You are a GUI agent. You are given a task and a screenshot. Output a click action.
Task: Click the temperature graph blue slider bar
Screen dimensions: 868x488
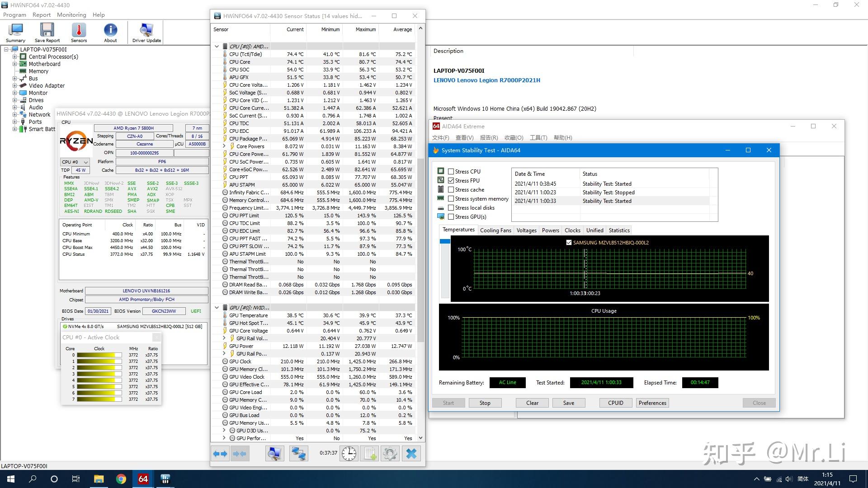pos(445,241)
